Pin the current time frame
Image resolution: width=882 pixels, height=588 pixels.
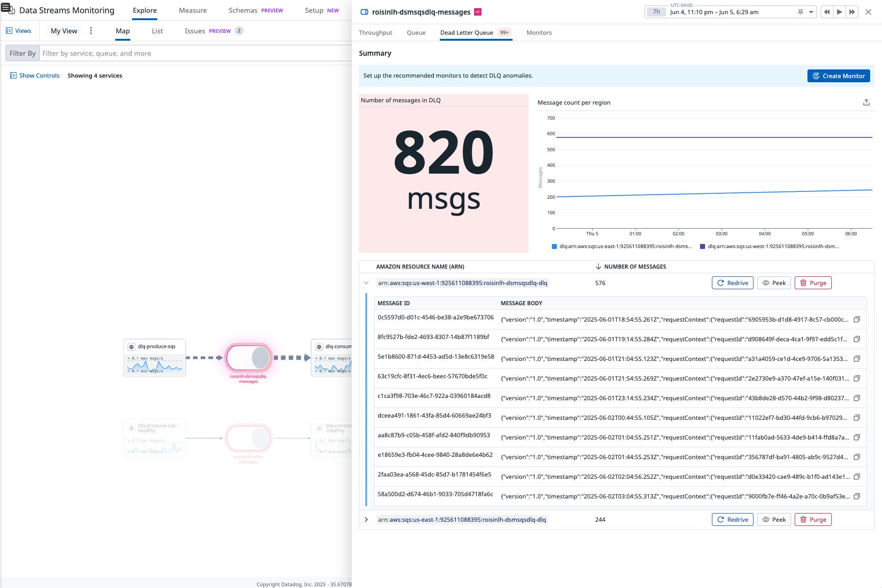[x=800, y=12]
